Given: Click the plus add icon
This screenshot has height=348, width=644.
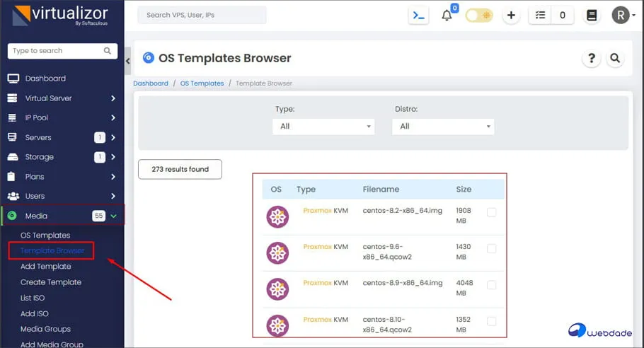Looking at the screenshot, I should pos(511,15).
